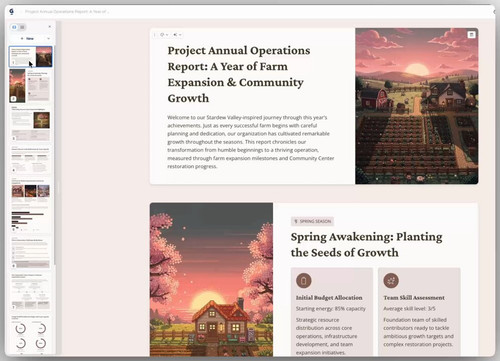Image resolution: width=500 pixels, height=361 pixels.
Task: Select the Spring Awakening card thumbnail
Action: tap(30, 86)
